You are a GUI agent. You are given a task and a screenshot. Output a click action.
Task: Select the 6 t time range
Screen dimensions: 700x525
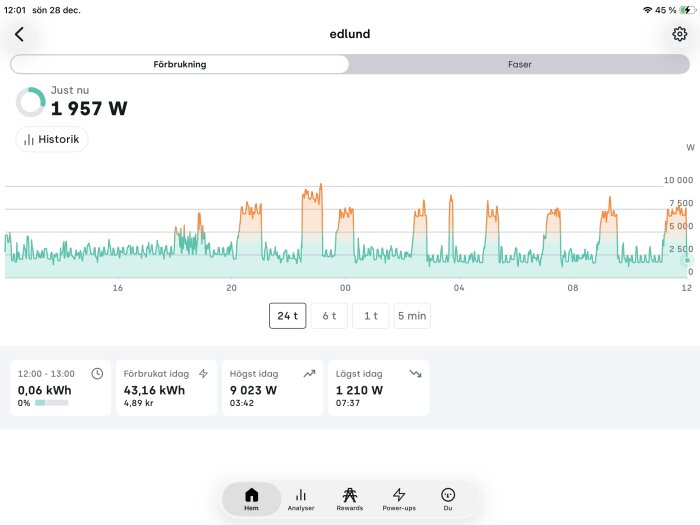pyautogui.click(x=329, y=316)
